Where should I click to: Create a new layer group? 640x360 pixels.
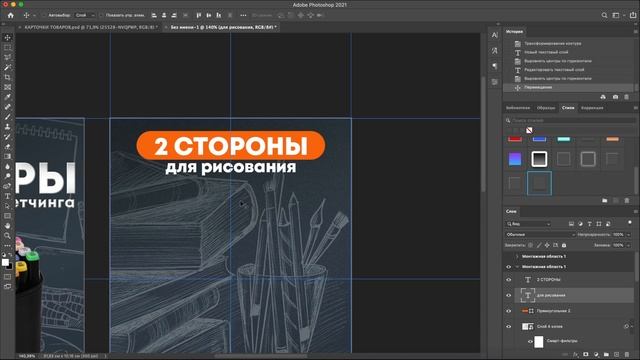[606, 355]
